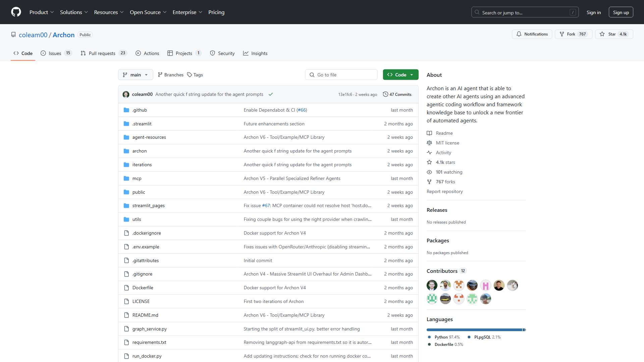644x362 pixels.
Task: Open the agent-resources folder icon
Action: point(126,137)
